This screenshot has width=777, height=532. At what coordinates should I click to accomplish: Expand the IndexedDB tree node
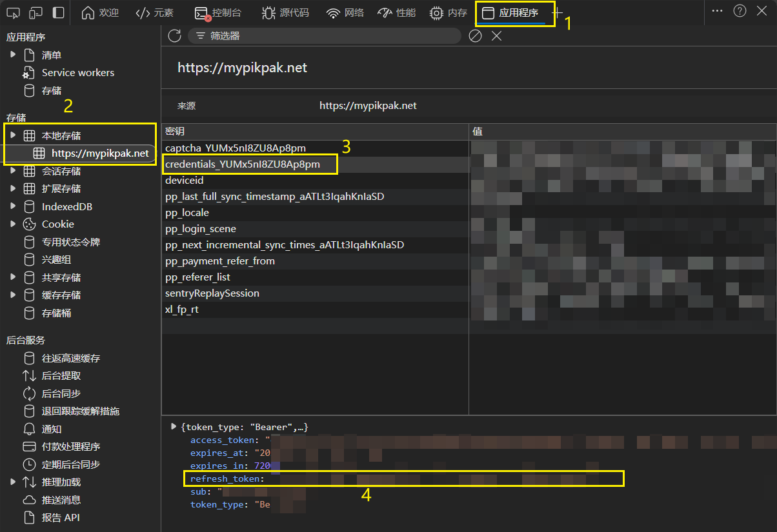coord(12,206)
